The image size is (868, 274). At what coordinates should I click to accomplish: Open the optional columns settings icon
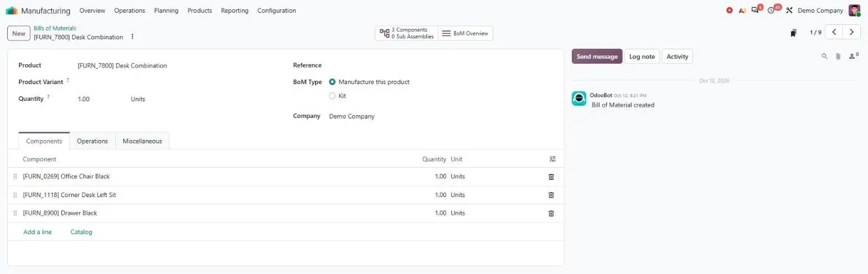point(552,159)
